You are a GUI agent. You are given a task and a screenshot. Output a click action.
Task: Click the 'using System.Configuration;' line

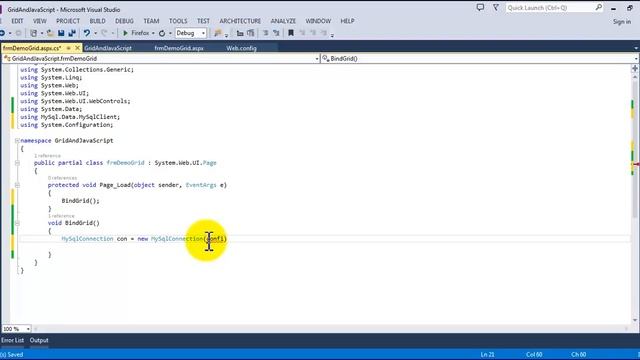point(67,125)
